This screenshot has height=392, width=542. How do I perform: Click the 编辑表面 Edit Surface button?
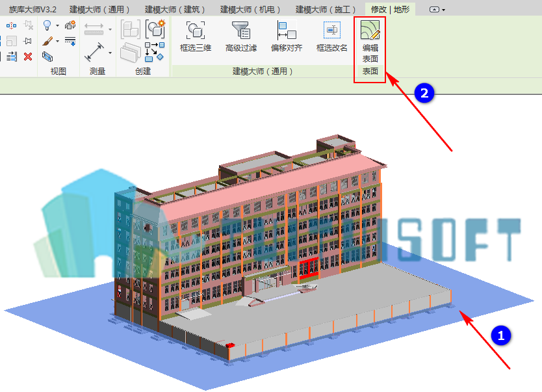[x=370, y=41]
